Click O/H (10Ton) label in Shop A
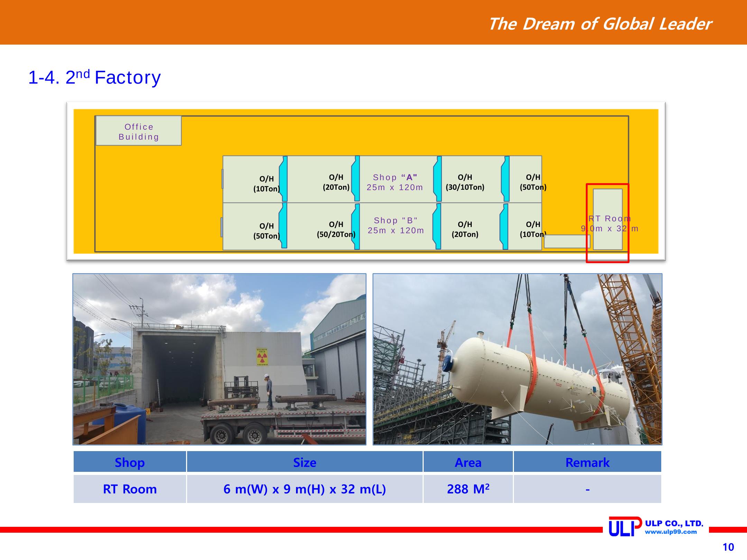The height and width of the screenshot is (560, 747). (267, 184)
